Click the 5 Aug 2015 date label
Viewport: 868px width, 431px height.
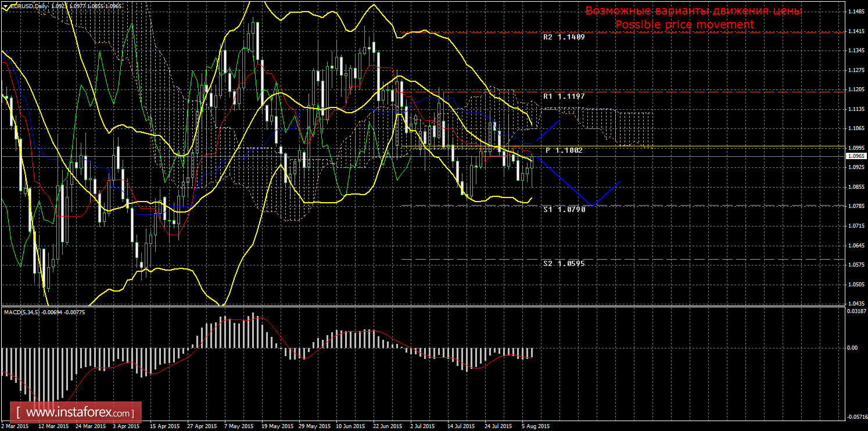(x=535, y=426)
